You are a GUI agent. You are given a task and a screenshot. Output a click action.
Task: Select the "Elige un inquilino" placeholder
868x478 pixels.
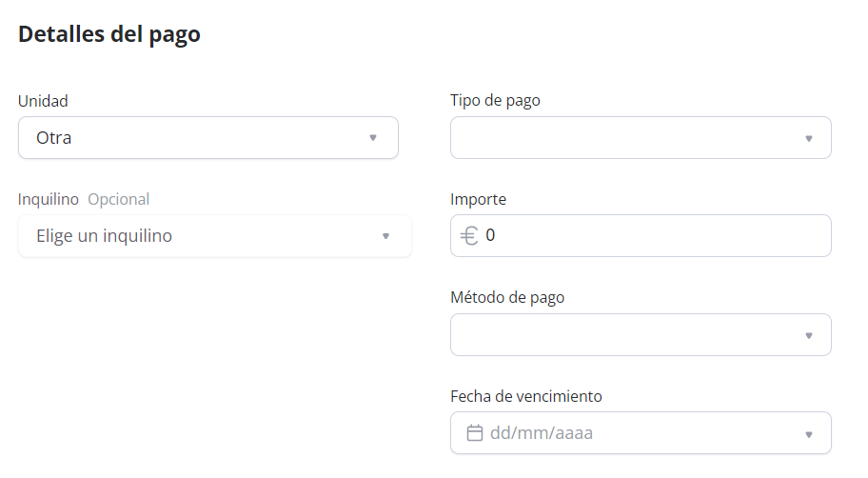[x=105, y=236]
